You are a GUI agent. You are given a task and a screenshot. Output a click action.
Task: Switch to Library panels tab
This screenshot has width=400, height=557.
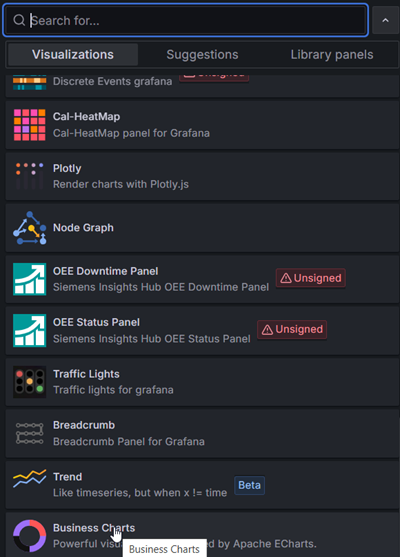pos(332,55)
